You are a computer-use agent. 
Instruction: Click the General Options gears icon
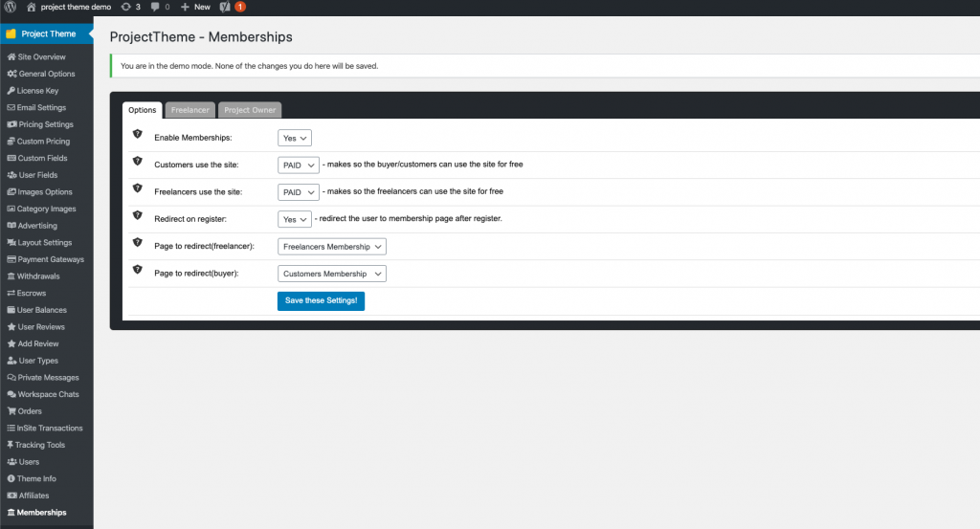pos(11,74)
